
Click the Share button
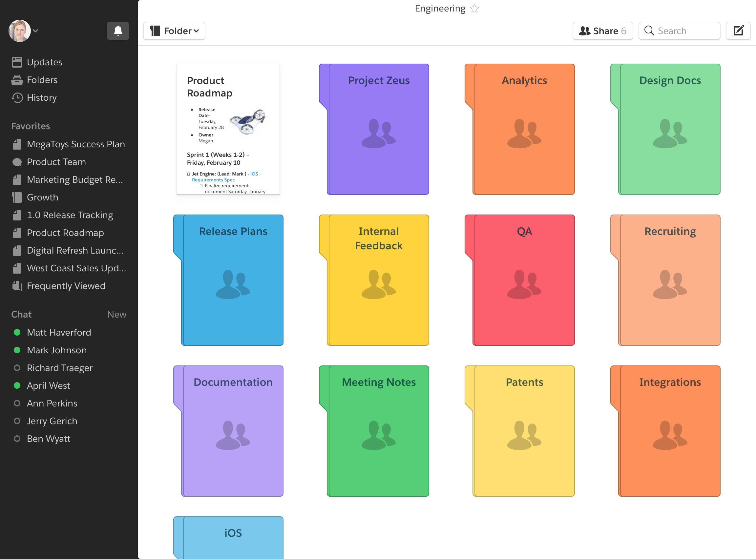tap(602, 31)
